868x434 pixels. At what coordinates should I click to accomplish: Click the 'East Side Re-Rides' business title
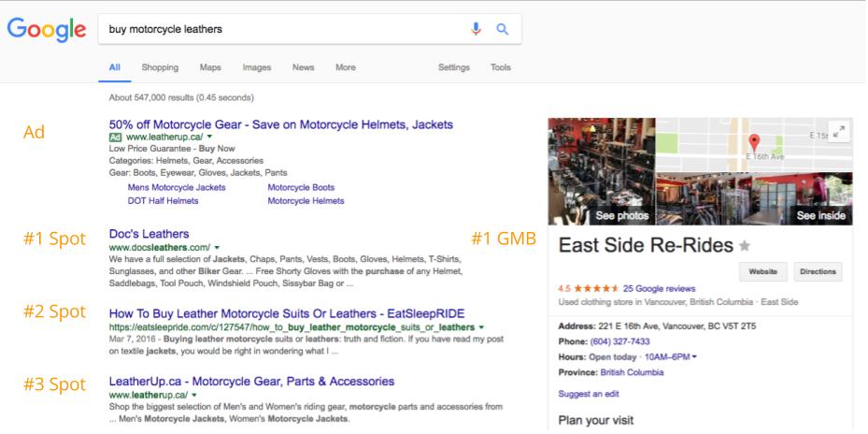click(x=646, y=245)
